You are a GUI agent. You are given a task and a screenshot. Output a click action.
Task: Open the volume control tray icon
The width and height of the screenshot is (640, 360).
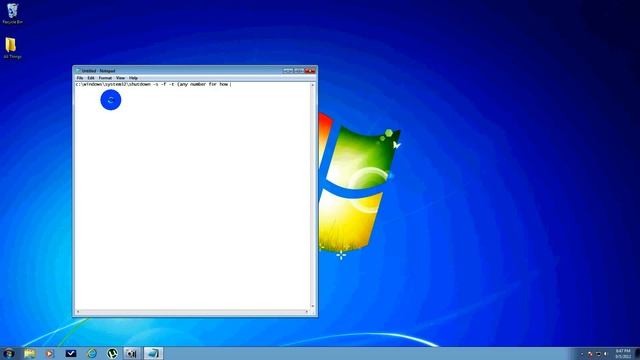(606, 353)
